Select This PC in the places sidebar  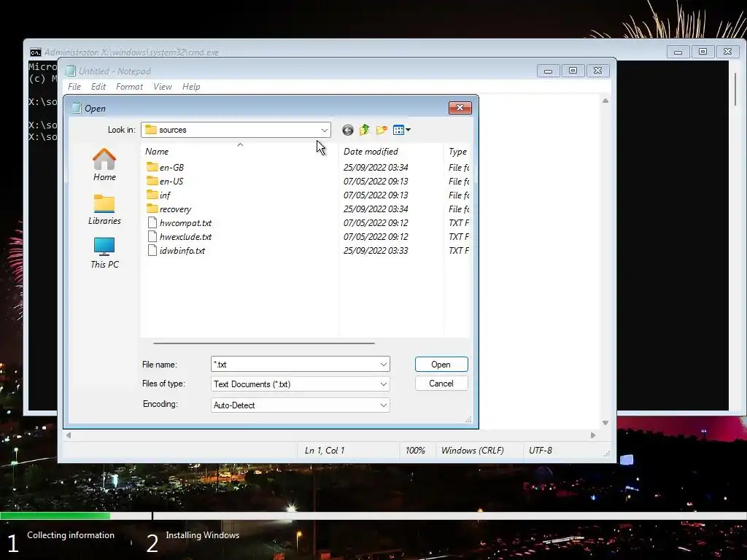[x=104, y=253]
